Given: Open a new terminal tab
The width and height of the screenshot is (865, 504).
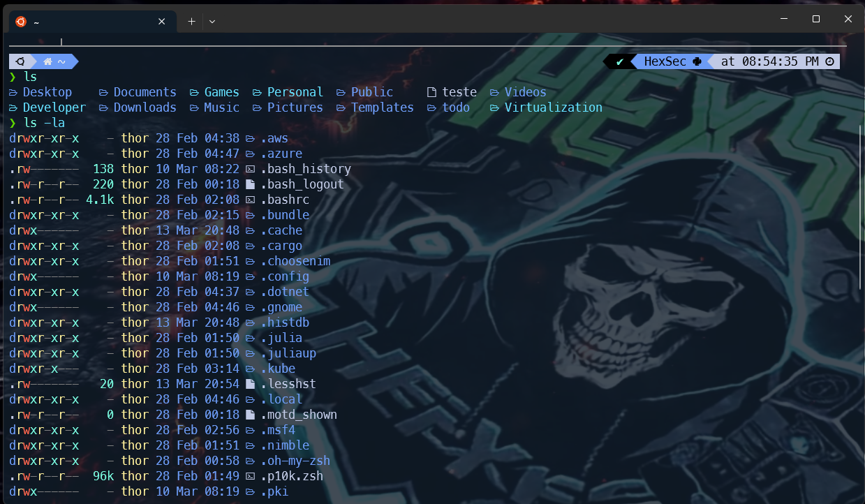Looking at the screenshot, I should pyautogui.click(x=191, y=22).
